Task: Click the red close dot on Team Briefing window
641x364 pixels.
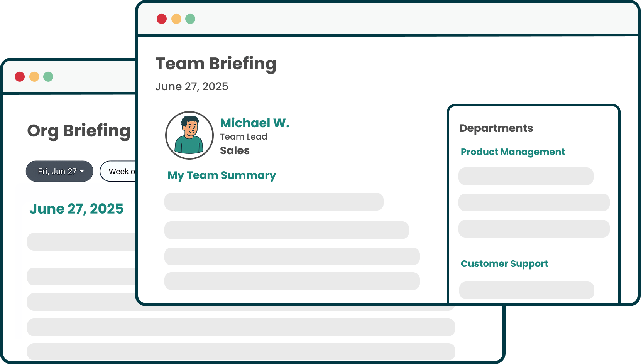Action: pyautogui.click(x=162, y=19)
